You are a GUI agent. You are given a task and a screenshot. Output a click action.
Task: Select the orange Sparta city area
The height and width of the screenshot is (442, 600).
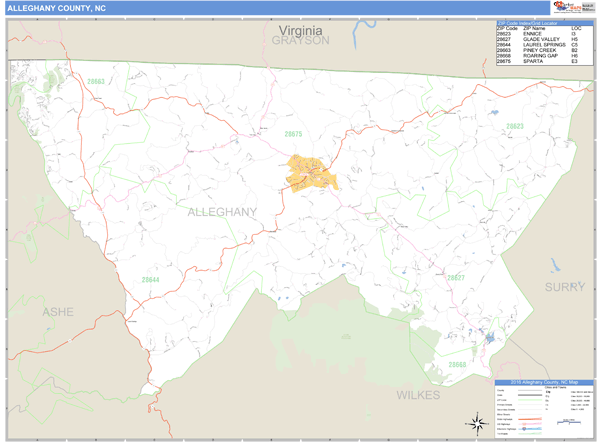pyautogui.click(x=313, y=172)
